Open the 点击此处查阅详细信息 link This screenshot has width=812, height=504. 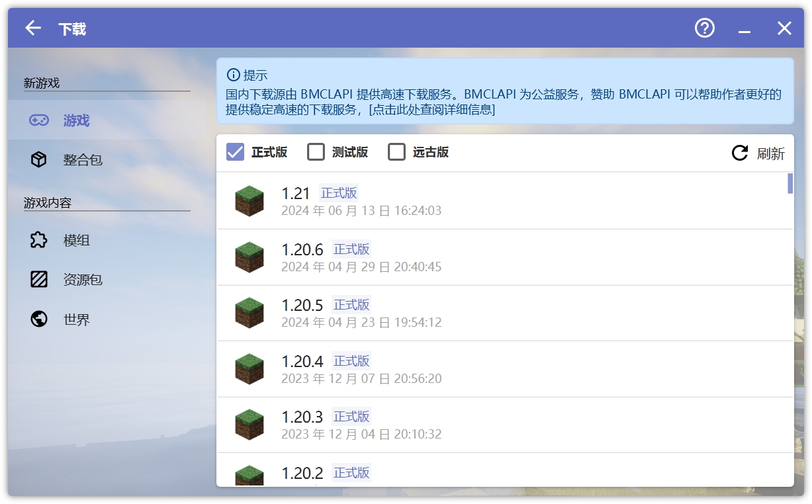point(431,110)
